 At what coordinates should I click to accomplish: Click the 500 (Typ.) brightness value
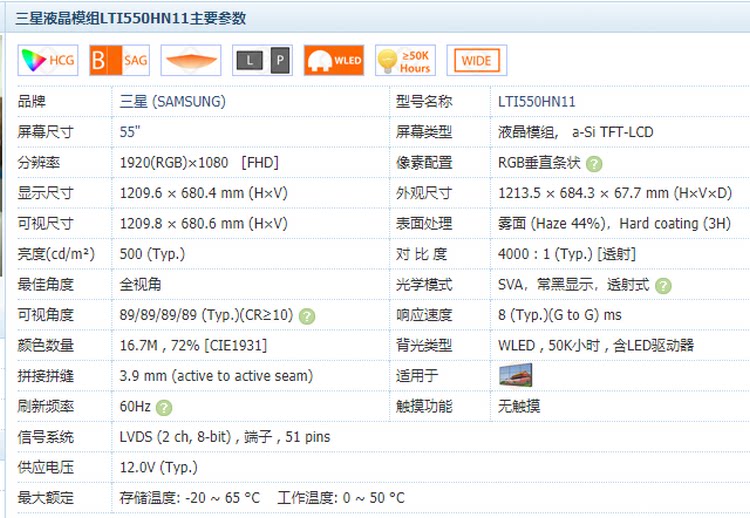tap(152, 254)
